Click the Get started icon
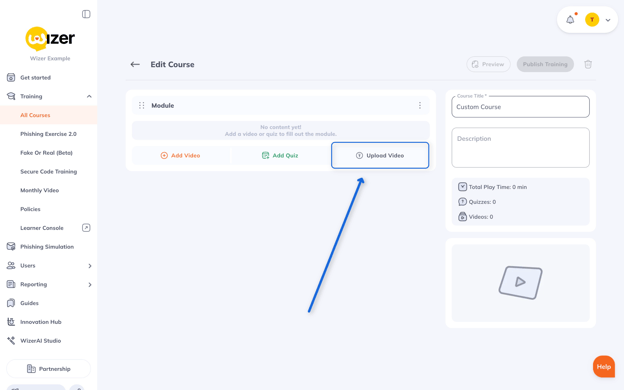 11,78
